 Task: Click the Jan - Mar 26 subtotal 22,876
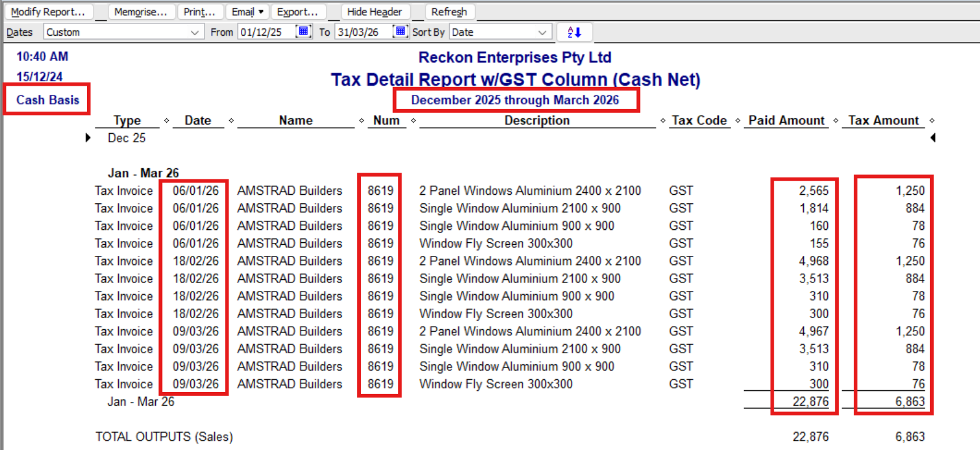tap(811, 401)
